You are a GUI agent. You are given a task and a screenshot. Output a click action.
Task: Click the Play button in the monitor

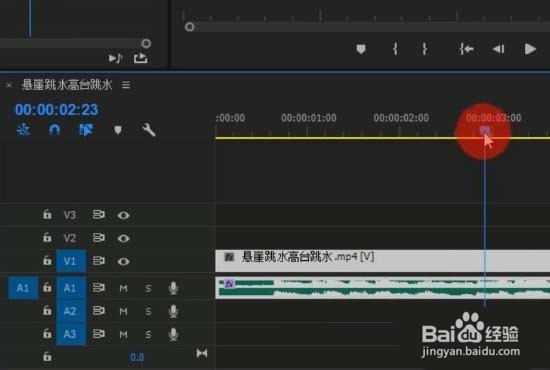point(530,49)
